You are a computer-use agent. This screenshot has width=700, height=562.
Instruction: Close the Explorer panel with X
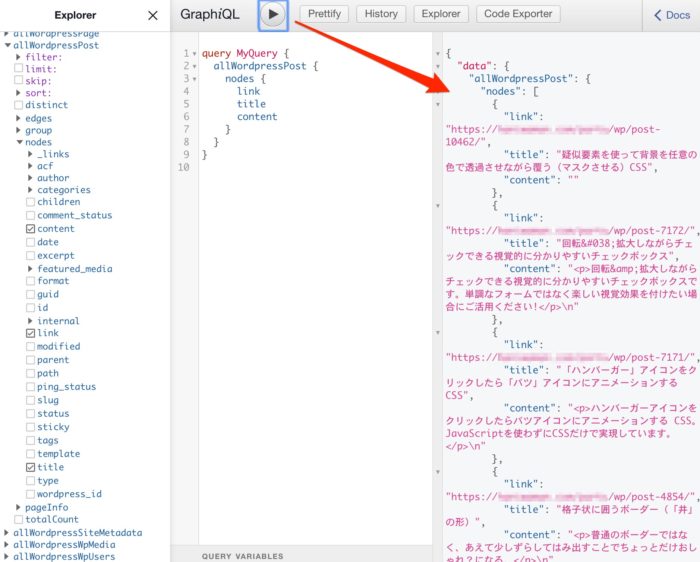pyautogui.click(x=152, y=15)
